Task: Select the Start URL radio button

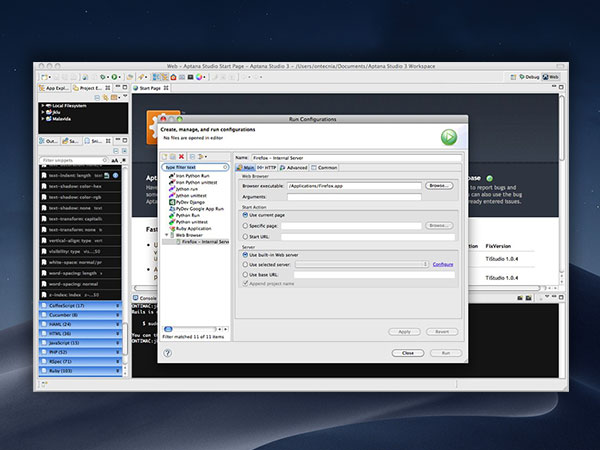Action: click(x=245, y=236)
